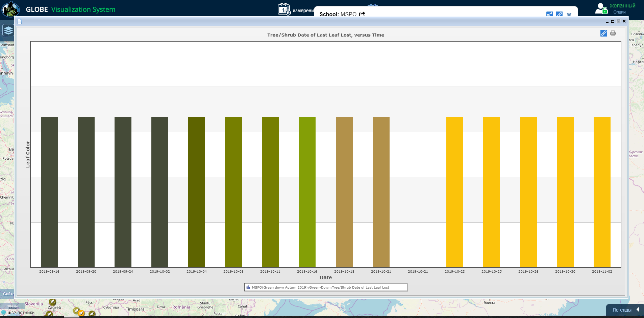Maximize the chart window

pyautogui.click(x=613, y=21)
